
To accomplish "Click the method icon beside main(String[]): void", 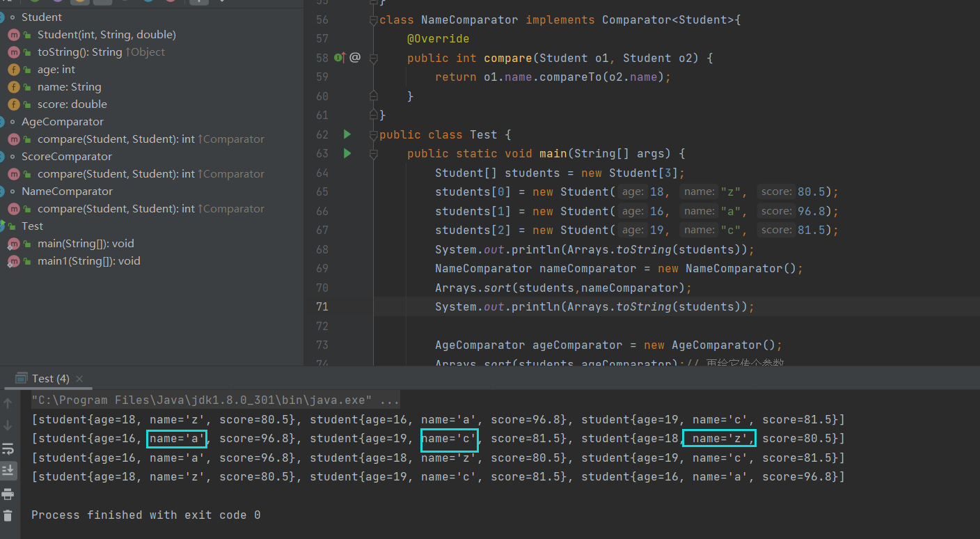I will (14, 244).
